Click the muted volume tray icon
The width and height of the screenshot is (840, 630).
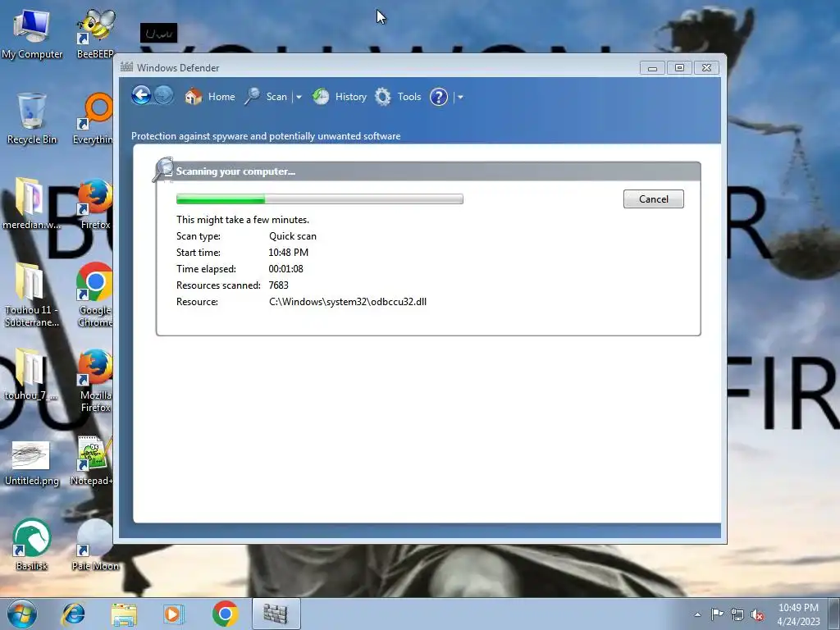coord(757,614)
